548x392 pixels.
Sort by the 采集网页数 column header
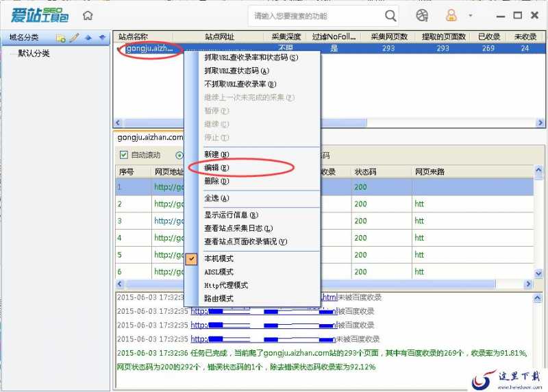coord(388,36)
